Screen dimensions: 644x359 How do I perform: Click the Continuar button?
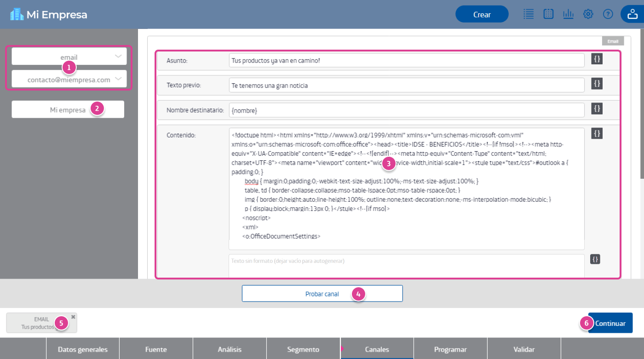pyautogui.click(x=610, y=323)
